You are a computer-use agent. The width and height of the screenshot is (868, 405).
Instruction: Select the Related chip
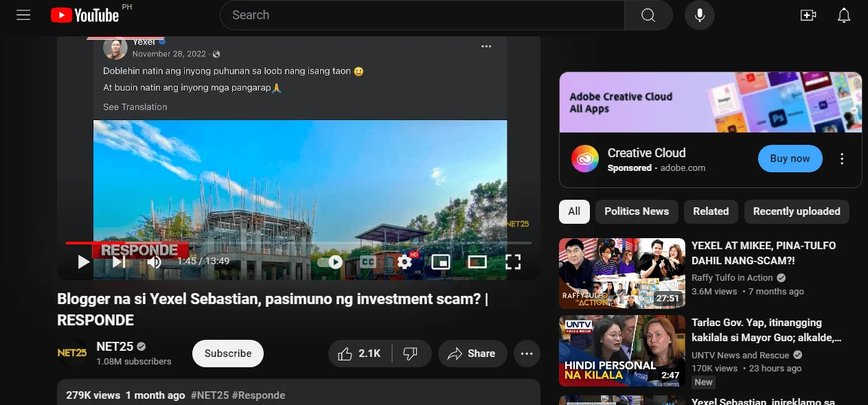click(x=711, y=211)
